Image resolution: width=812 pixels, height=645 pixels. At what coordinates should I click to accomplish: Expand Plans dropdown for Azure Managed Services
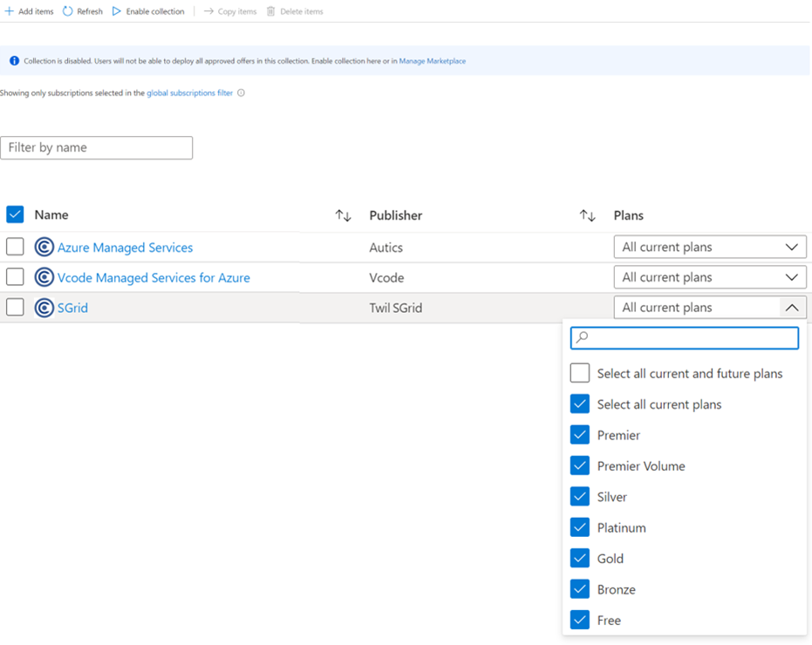tap(710, 248)
